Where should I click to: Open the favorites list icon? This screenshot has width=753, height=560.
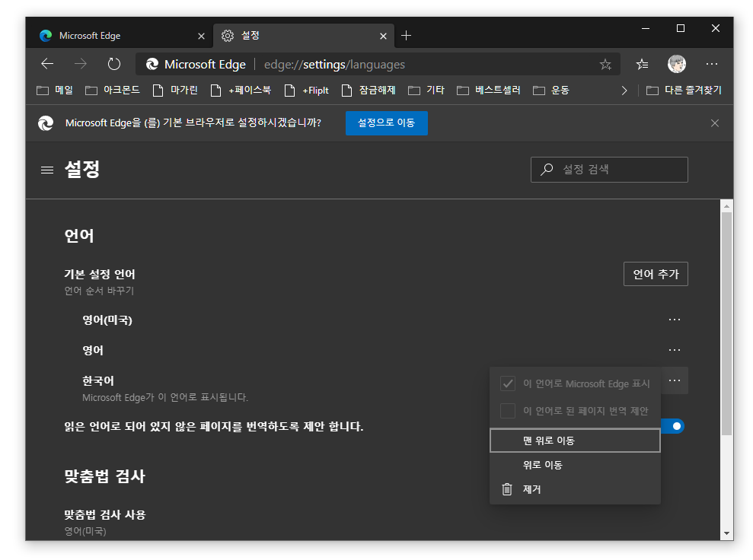click(642, 64)
